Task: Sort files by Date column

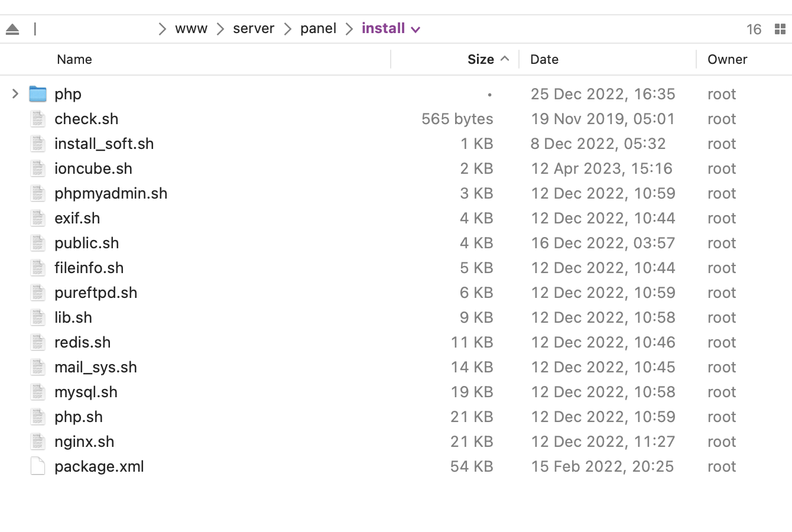Action: pyautogui.click(x=544, y=59)
